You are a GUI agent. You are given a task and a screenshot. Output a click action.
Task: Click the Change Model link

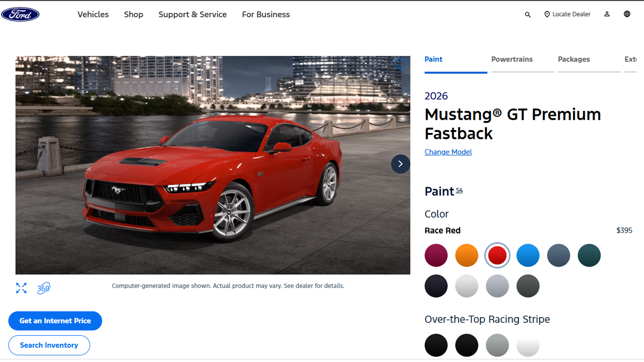(x=448, y=152)
